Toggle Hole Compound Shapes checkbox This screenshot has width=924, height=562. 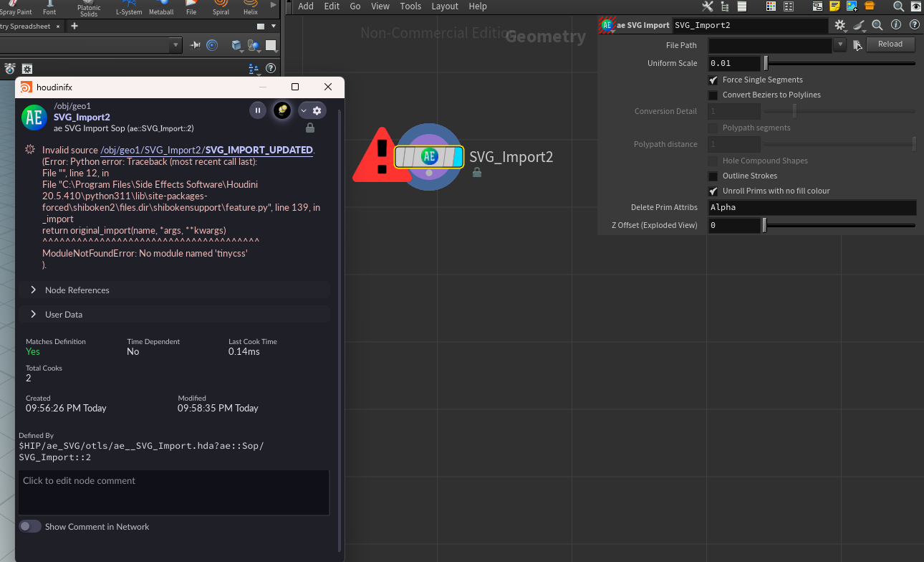click(x=713, y=161)
